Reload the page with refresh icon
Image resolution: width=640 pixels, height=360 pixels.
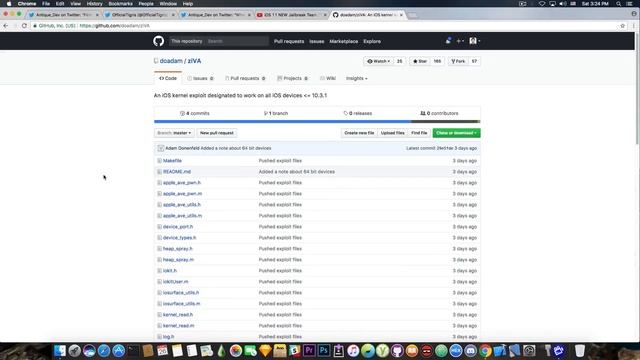click(x=24, y=26)
